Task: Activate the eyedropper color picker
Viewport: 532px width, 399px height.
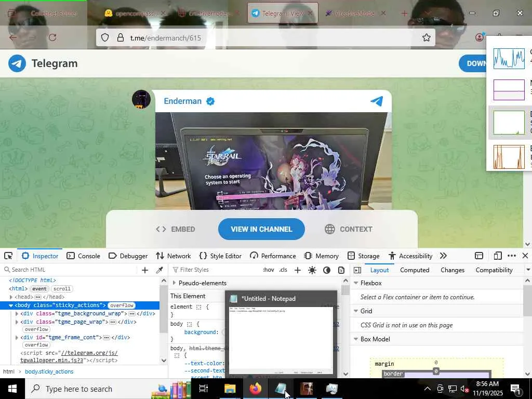Action: pos(159,270)
